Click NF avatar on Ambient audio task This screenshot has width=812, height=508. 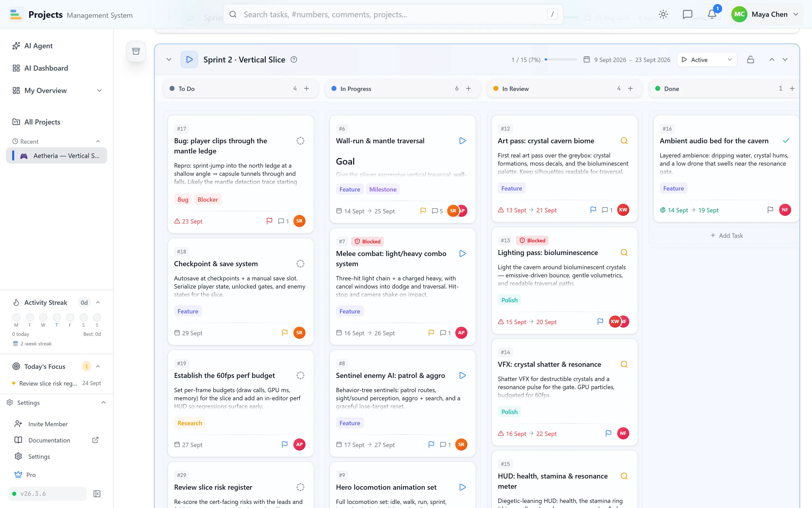coord(785,210)
